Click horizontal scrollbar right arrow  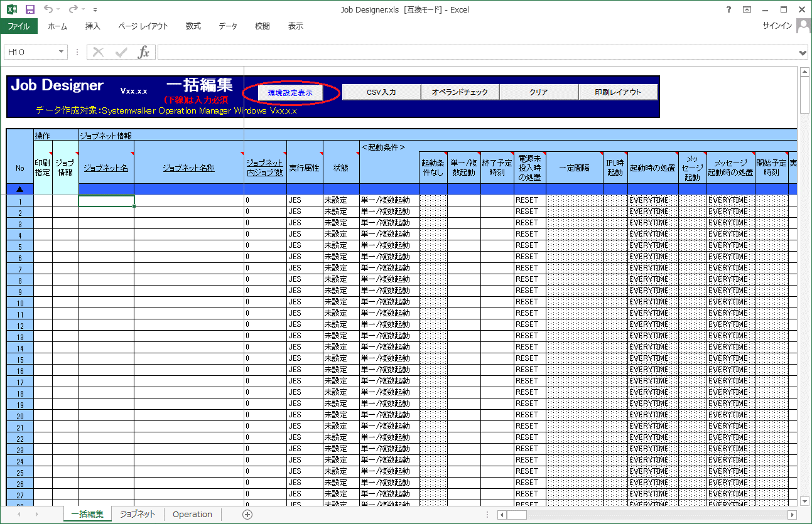(x=793, y=515)
